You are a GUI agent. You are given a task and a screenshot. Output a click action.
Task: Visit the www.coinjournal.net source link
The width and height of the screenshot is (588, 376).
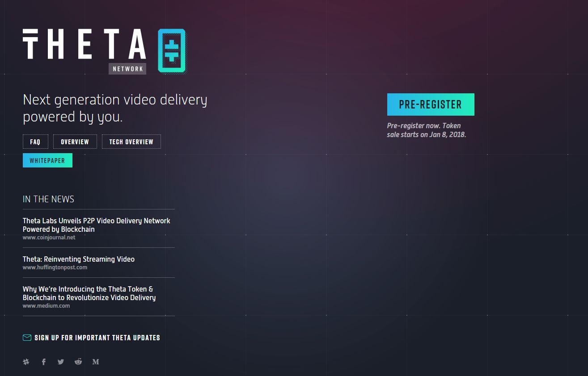click(x=49, y=238)
